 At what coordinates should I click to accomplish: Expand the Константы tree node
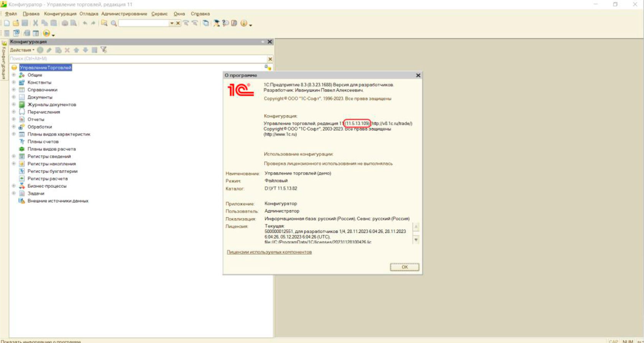tap(14, 82)
